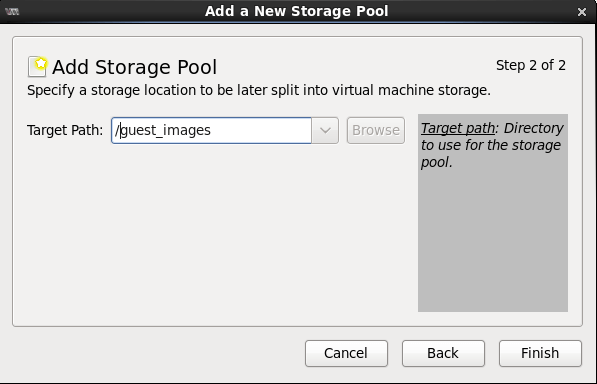Click into the Target Path text field

tap(211, 131)
